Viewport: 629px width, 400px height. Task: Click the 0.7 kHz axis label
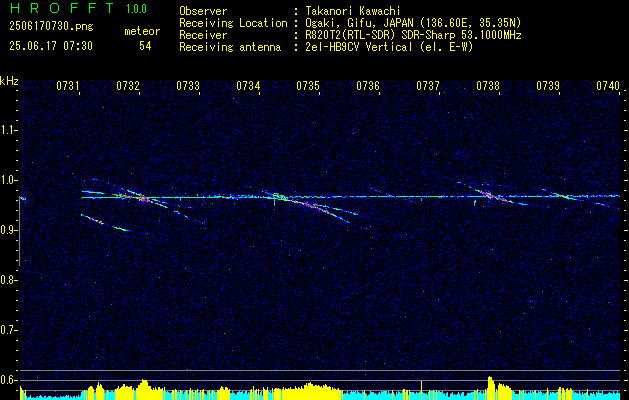pos(8,330)
